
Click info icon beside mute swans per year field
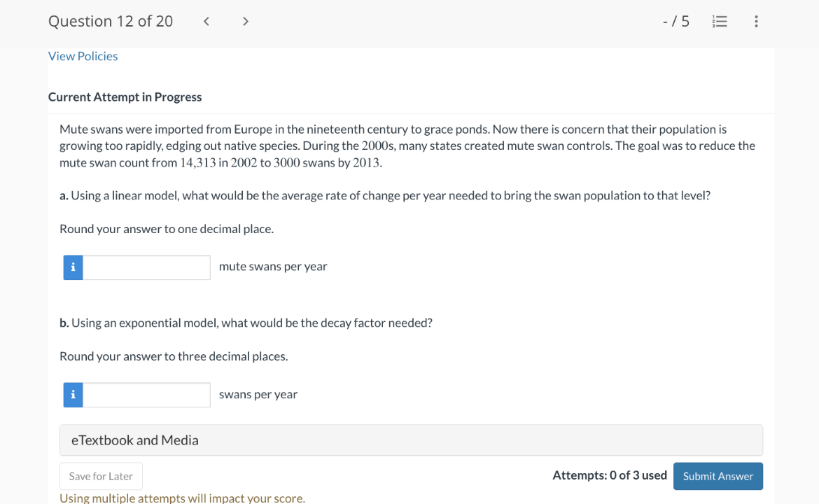(73, 267)
